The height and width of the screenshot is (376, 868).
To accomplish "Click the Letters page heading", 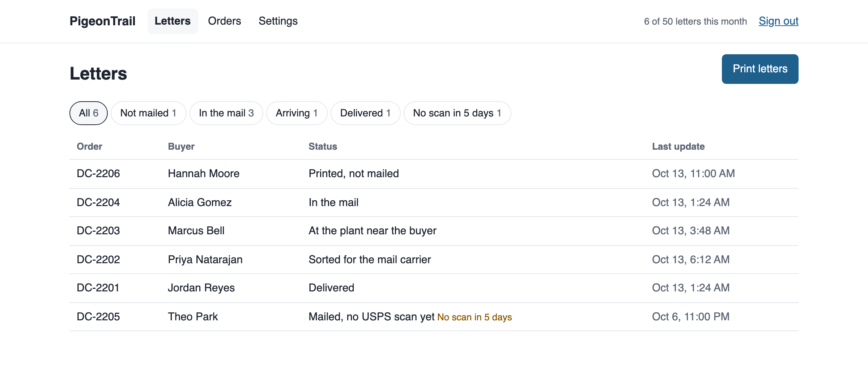I will [x=98, y=73].
